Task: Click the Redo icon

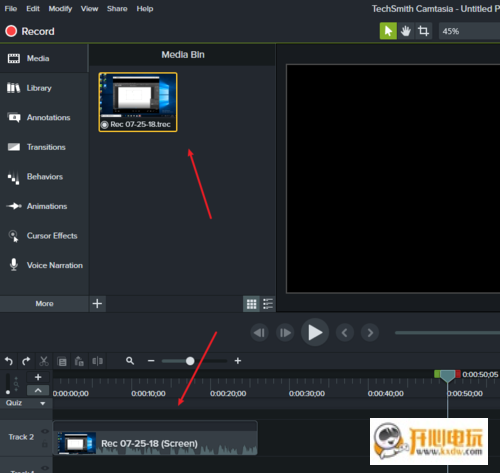Action: tap(26, 361)
